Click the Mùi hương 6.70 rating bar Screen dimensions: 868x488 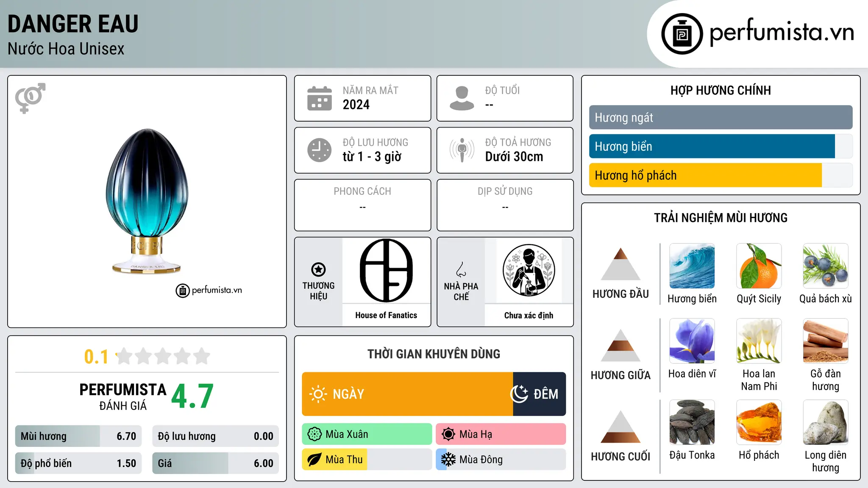coord(78,436)
